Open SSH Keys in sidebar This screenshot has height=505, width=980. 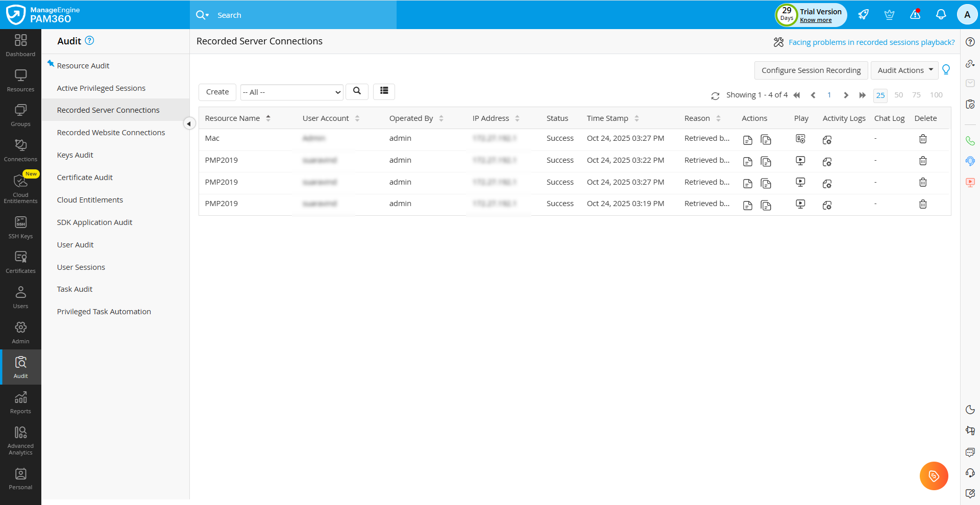[x=20, y=228]
